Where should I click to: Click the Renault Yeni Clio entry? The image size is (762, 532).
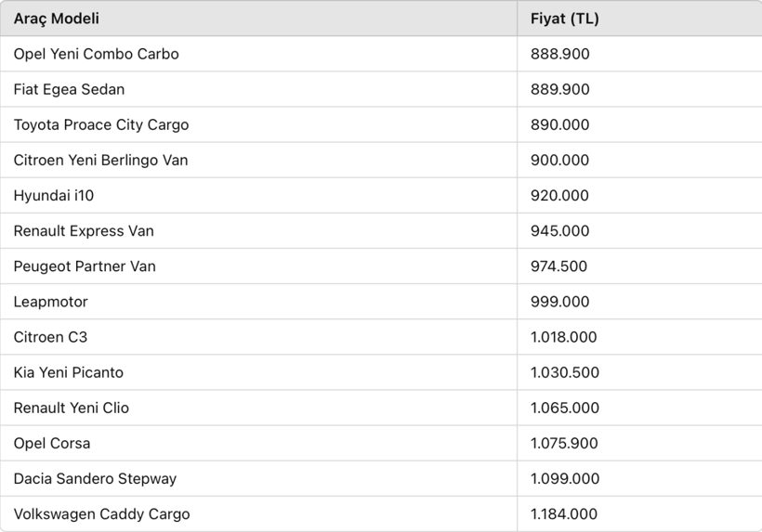pyautogui.click(x=72, y=408)
